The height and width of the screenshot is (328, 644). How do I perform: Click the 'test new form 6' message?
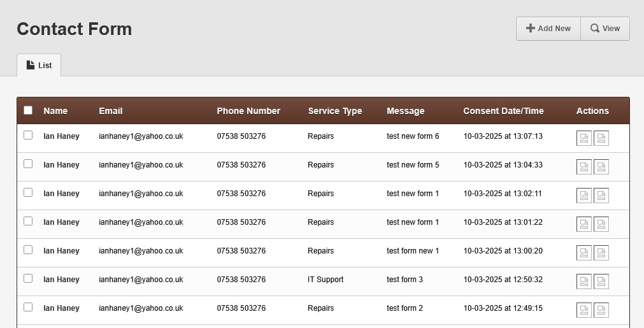pyautogui.click(x=413, y=136)
